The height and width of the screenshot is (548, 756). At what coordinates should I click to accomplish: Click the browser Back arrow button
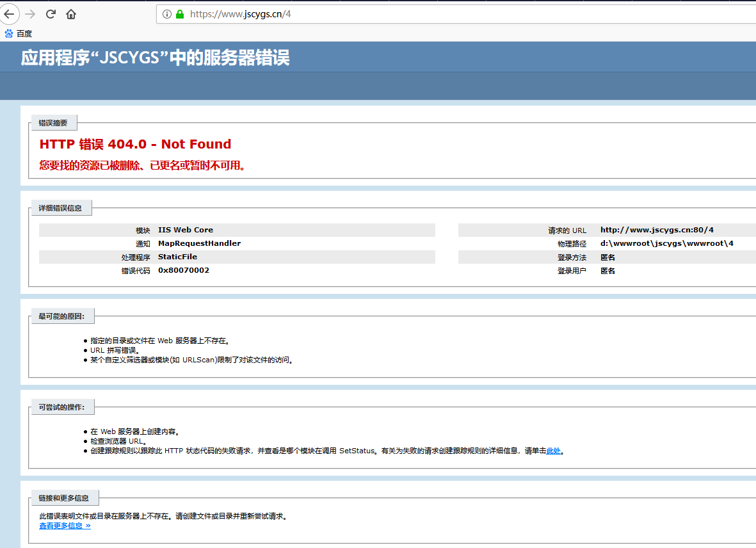coord(9,14)
